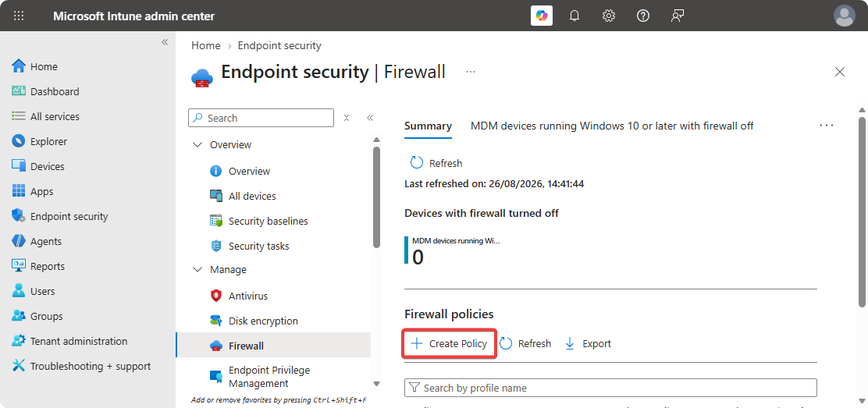Export the Firewall policies
This screenshot has width=868, height=408.
pos(587,344)
